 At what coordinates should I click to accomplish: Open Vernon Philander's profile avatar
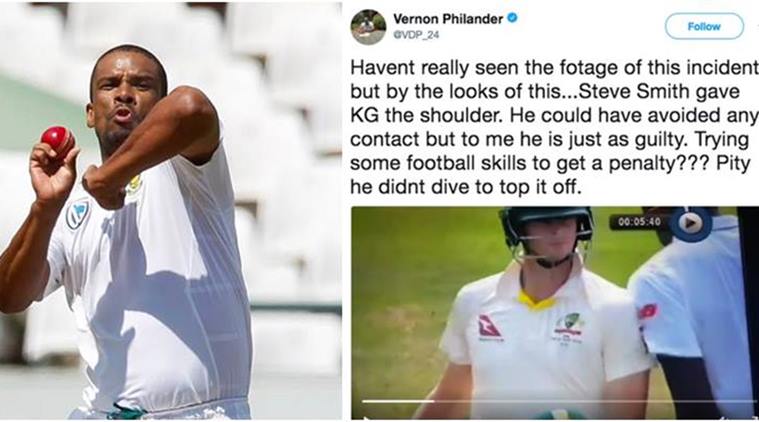pyautogui.click(x=368, y=27)
